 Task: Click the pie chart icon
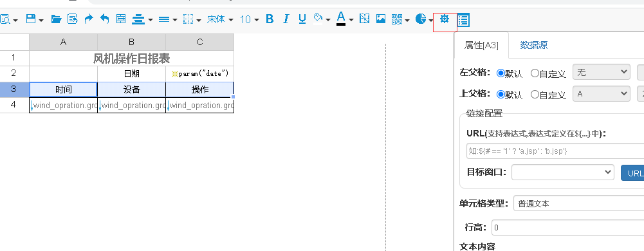[x=421, y=19]
